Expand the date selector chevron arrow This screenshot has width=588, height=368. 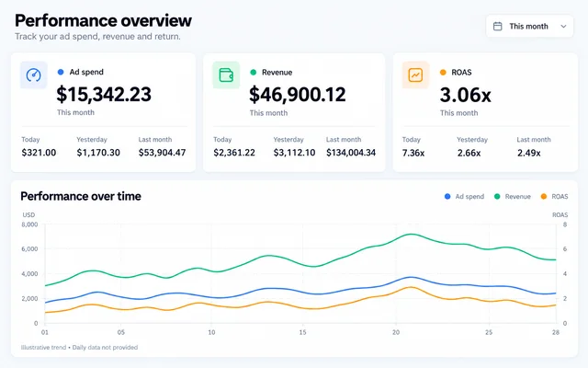pyautogui.click(x=563, y=27)
